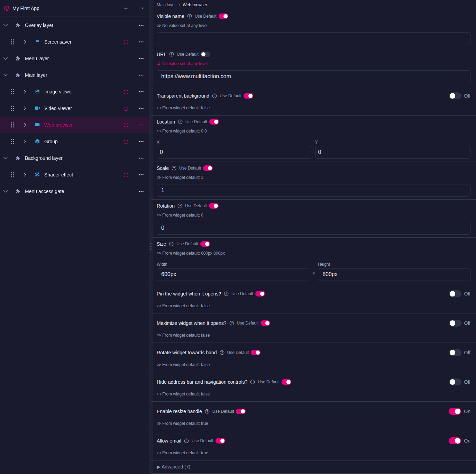Enable Use Default for URL
Image resolution: width=476 pixels, height=474 pixels.
pos(205,54)
